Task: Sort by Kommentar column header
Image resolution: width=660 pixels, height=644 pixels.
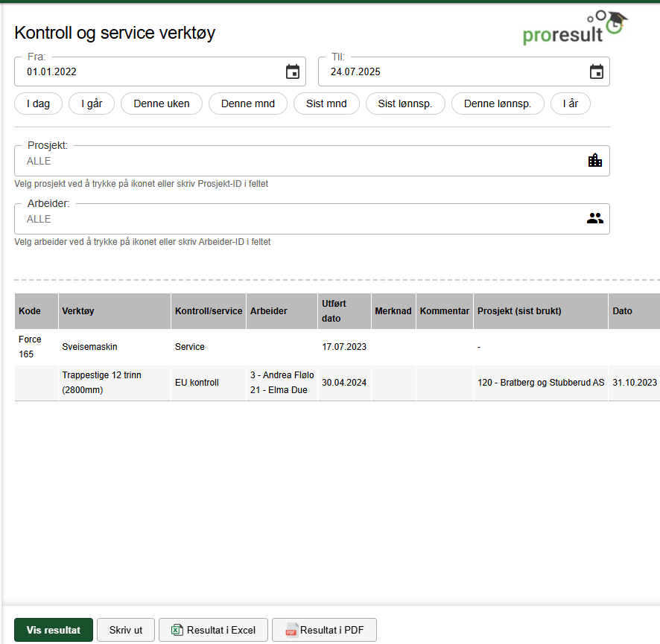Action: tap(445, 311)
